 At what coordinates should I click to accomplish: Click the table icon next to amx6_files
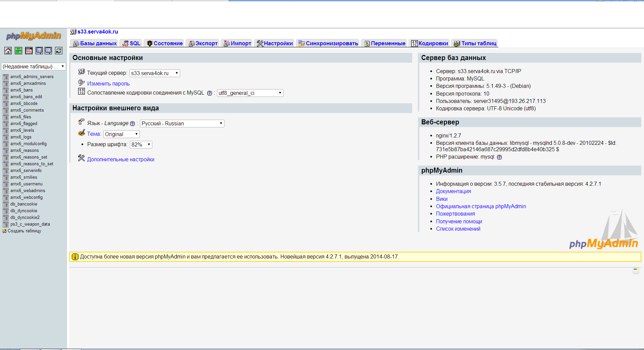(x=6, y=117)
